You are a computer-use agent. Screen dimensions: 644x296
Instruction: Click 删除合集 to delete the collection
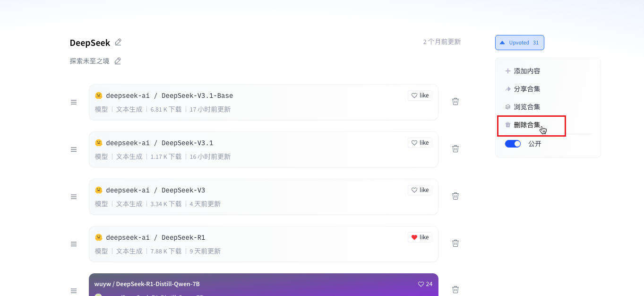526,125
